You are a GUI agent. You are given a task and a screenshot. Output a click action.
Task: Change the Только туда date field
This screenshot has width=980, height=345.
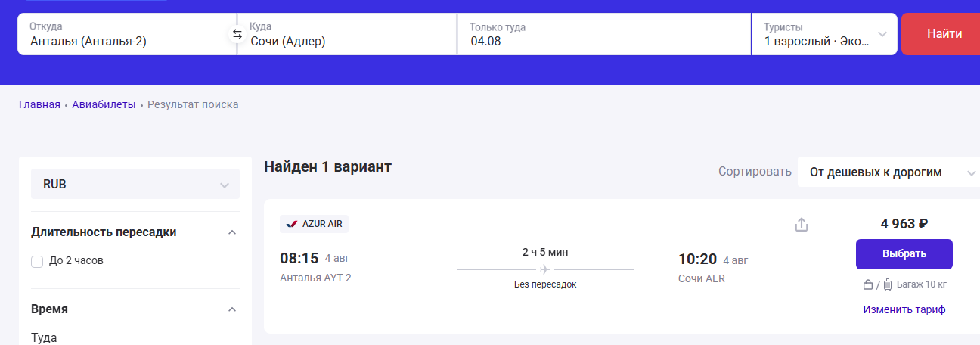coord(604,34)
